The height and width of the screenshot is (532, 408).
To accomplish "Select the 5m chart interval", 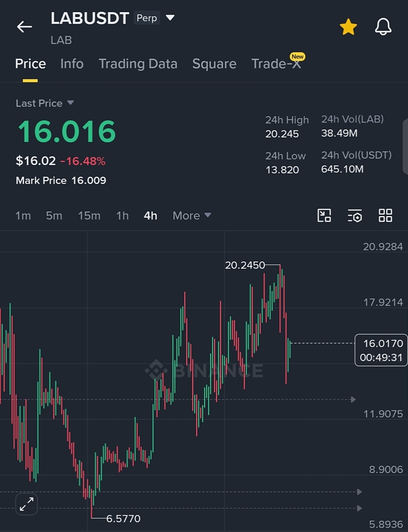I will click(x=54, y=216).
